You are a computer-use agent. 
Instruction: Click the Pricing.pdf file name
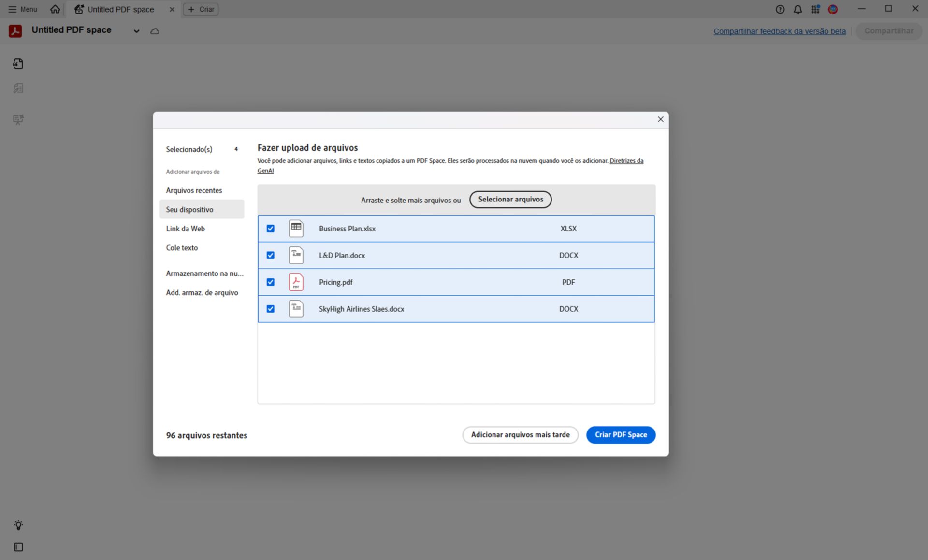(335, 282)
